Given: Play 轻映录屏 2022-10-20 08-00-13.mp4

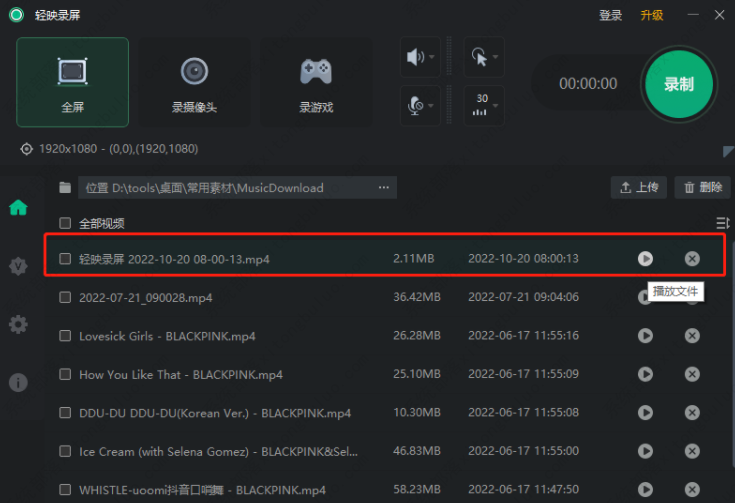Looking at the screenshot, I should [645, 259].
